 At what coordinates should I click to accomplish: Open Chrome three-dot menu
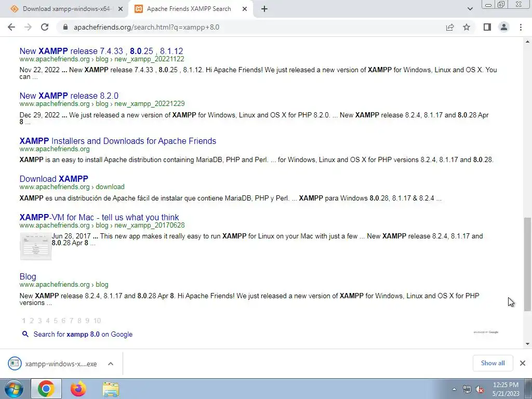tap(521, 27)
